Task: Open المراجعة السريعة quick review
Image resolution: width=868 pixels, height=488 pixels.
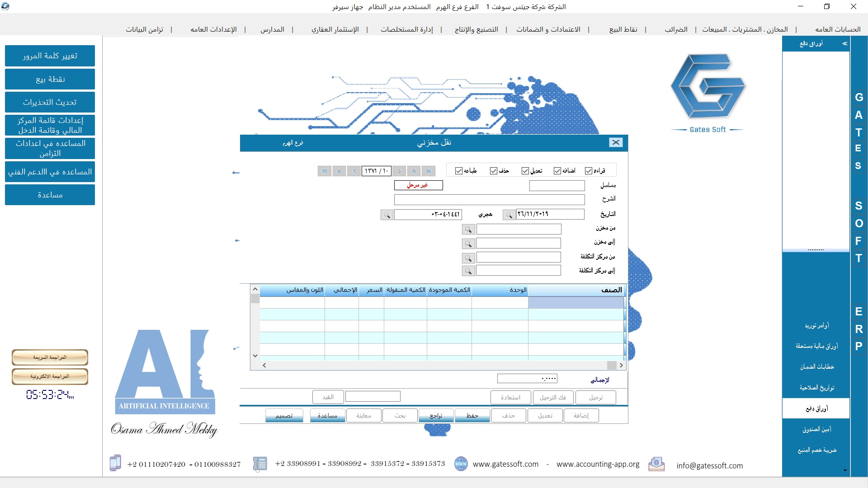Action: [x=50, y=357]
